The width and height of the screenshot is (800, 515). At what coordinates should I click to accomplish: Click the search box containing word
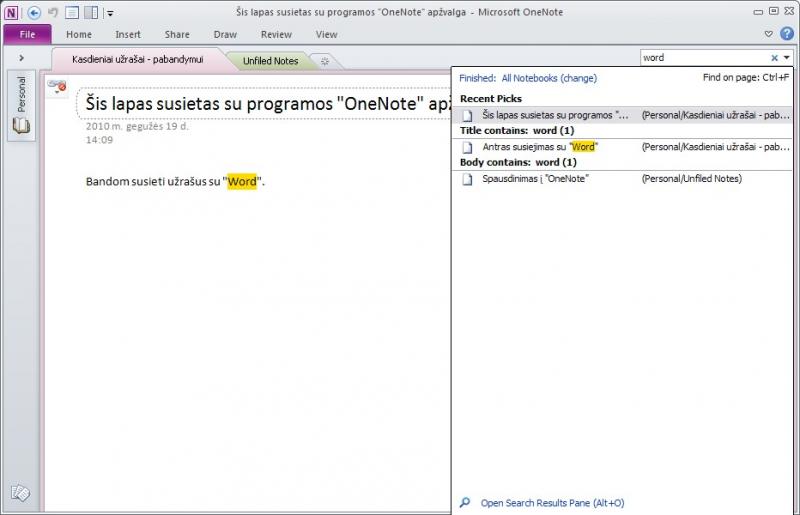pos(704,58)
